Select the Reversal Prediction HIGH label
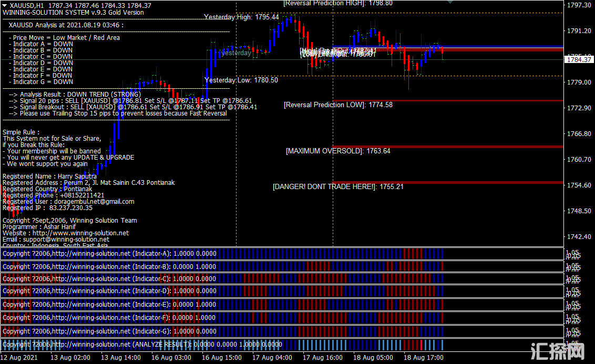 coord(337,3)
